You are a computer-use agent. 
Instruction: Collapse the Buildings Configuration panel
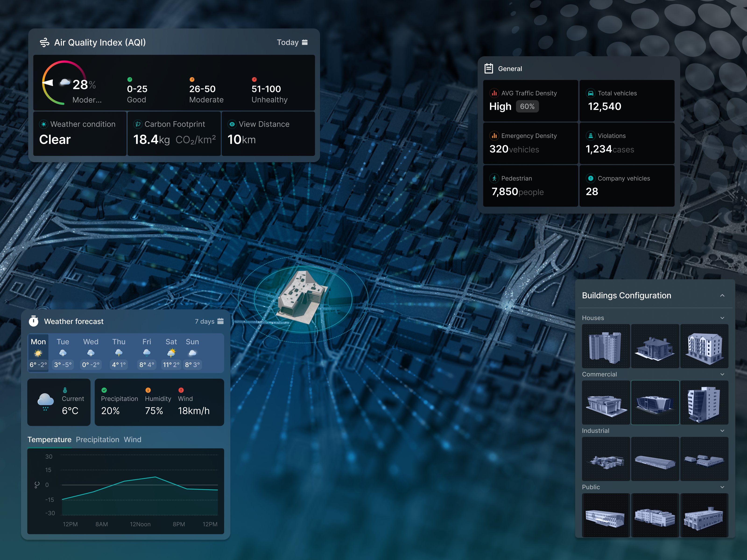tap(722, 295)
